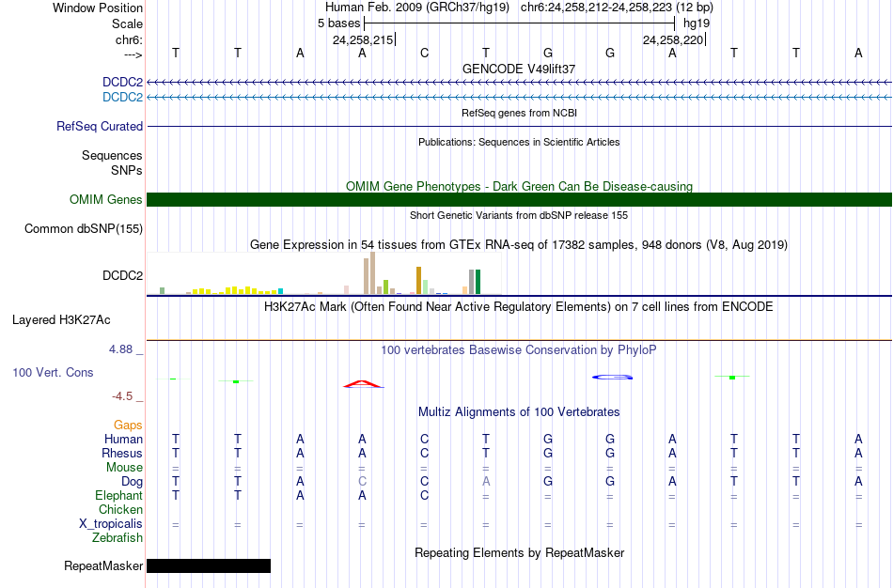Select the Mouse species row label
The height and width of the screenshot is (588, 893).
[x=124, y=468]
